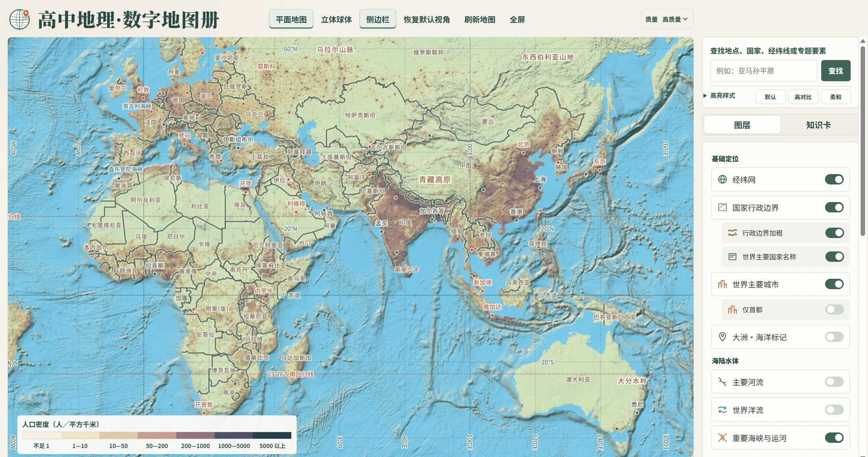This screenshot has width=868, height=457.
Task: Click 刷新地图 button
Action: click(480, 19)
